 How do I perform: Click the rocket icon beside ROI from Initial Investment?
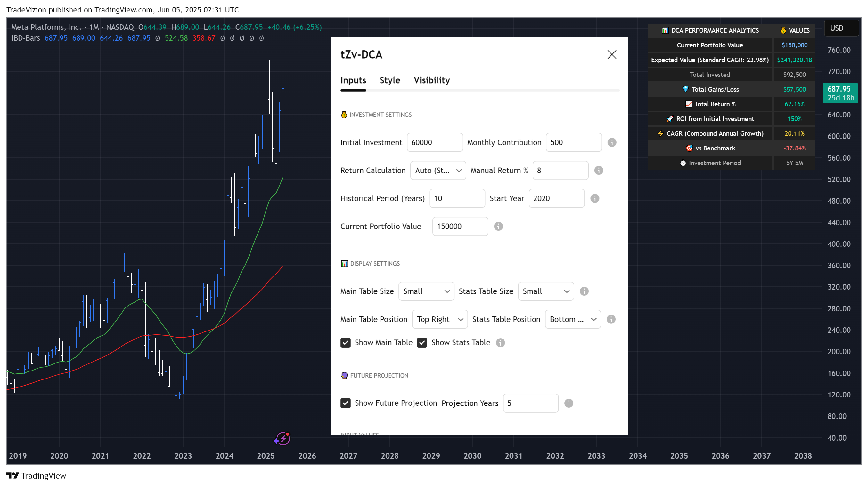(669, 119)
